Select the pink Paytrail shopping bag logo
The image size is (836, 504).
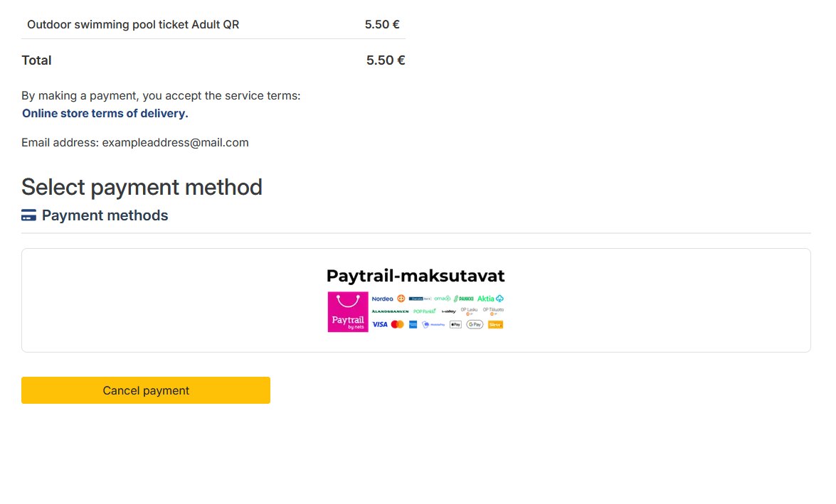tap(348, 312)
